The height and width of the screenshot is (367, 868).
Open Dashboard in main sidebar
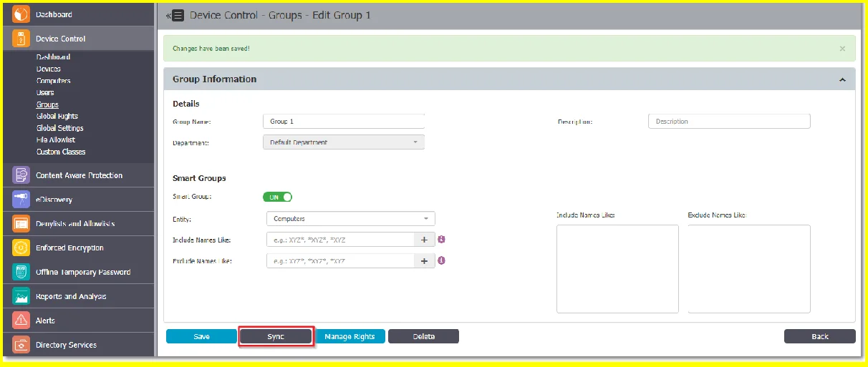click(77, 14)
